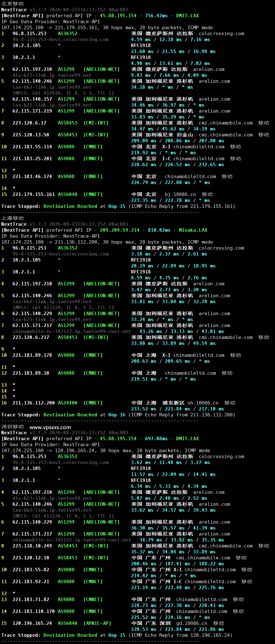275x644 pixels.
Task: Select hop IP 223.120.12.10
Action: [x=31, y=558]
